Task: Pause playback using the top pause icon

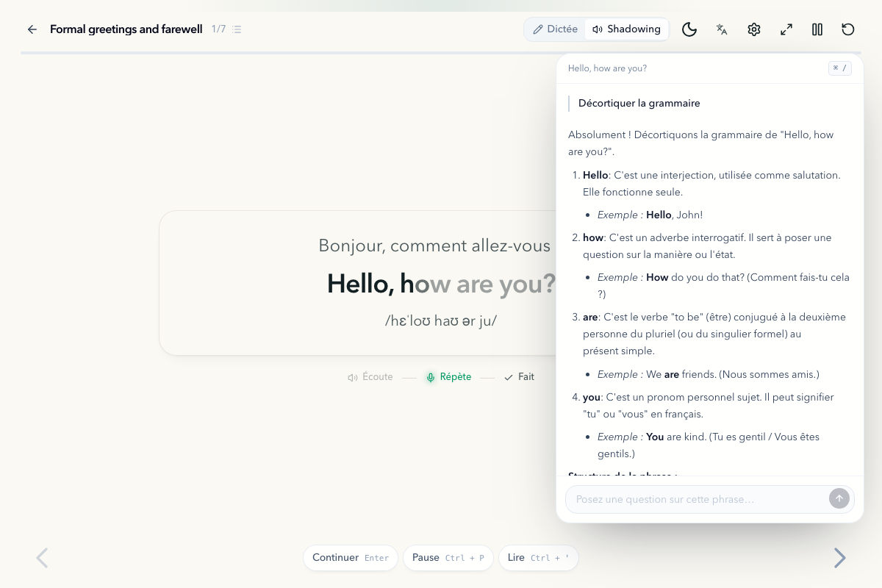Action: tap(817, 29)
